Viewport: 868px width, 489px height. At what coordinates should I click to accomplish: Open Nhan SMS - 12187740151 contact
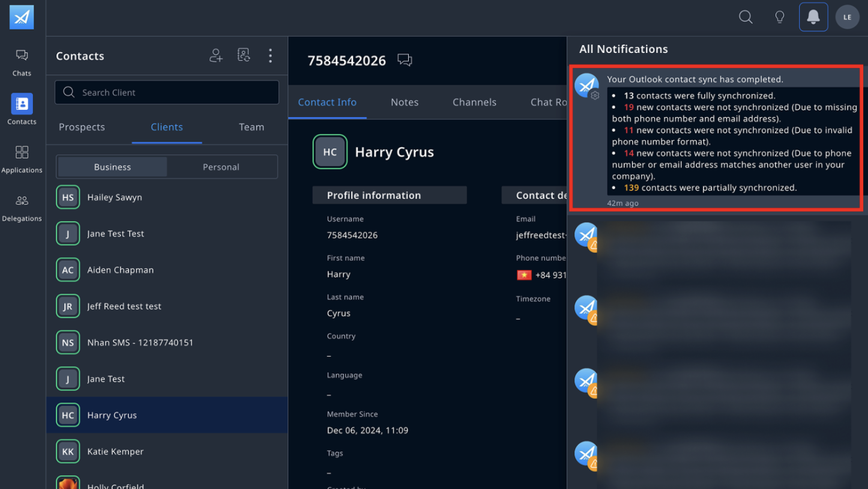coord(167,342)
